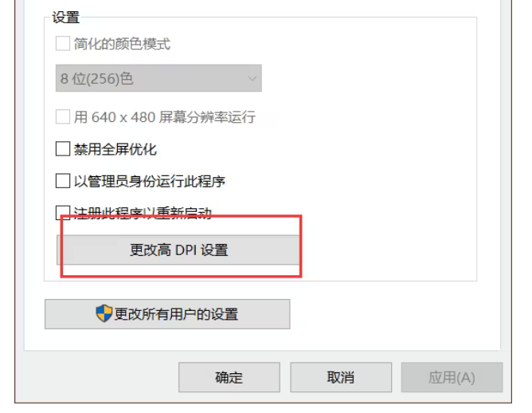Click the chevron arrow of 8 位(256)色 dropdown
This screenshot has width=532, height=413.
pyautogui.click(x=252, y=78)
